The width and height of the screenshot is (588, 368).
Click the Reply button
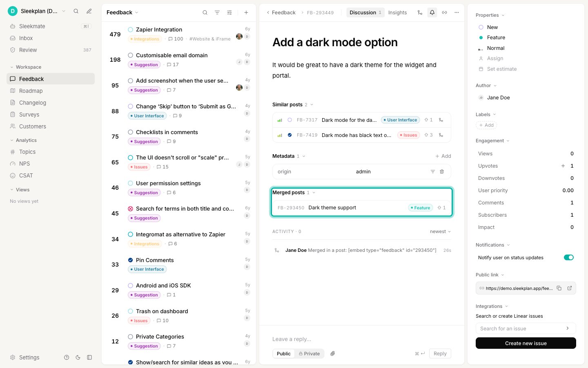click(440, 354)
